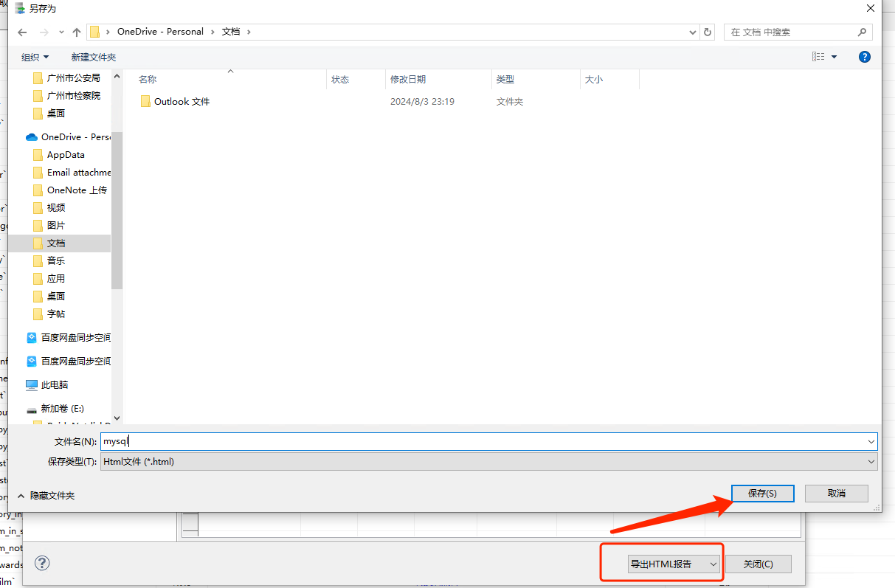Viewport: 895px width, 588px height.
Task: Change the view layout icon
Action: coord(818,57)
